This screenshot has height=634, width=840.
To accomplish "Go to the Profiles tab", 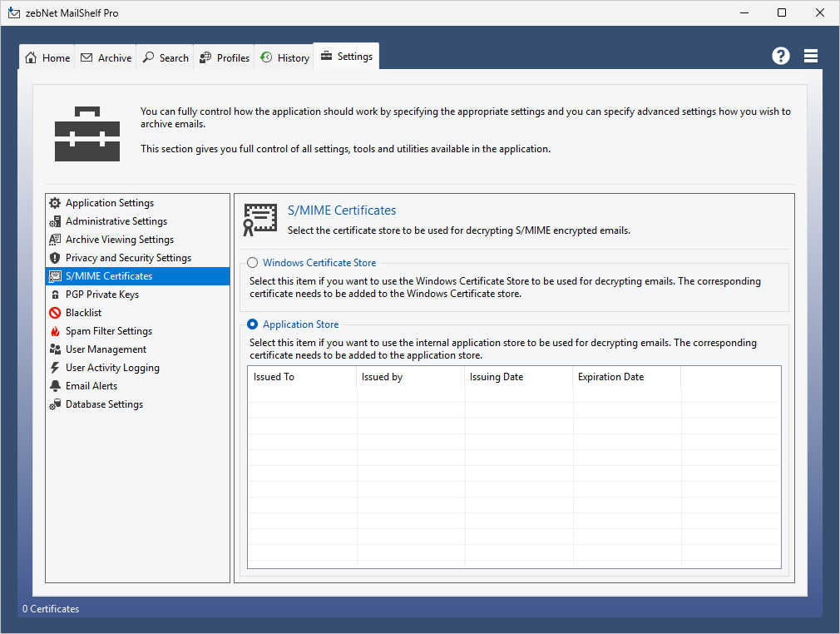I will (x=225, y=57).
